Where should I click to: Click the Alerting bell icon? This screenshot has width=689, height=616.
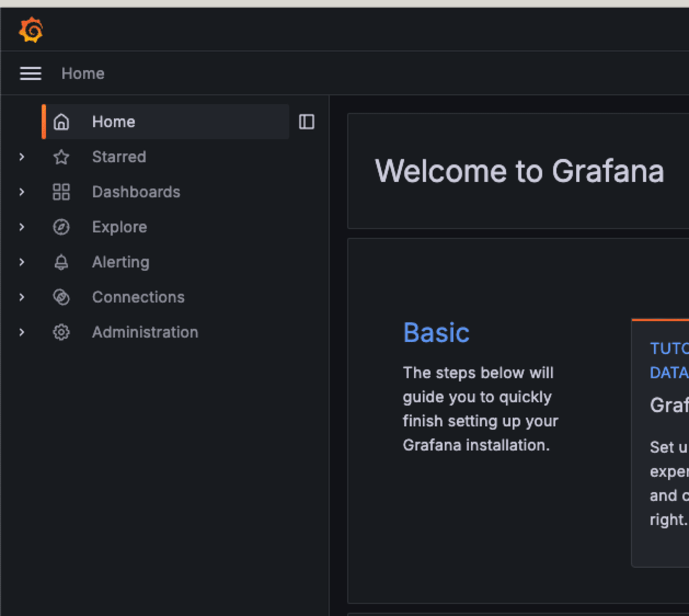click(61, 262)
